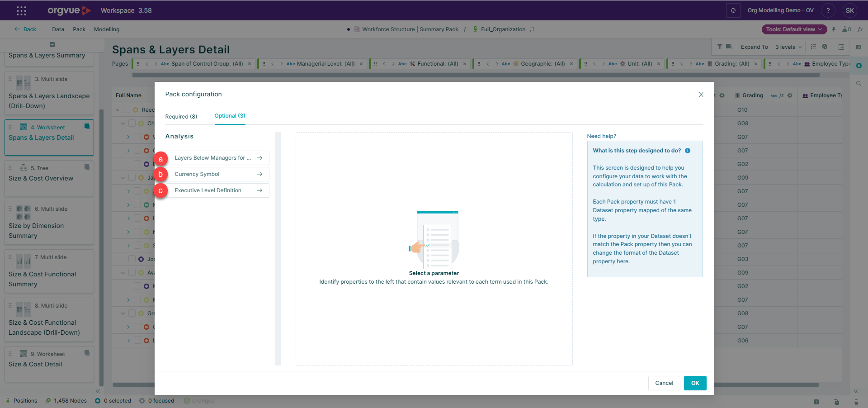Viewport: 868px width, 408px height.
Task: Close the Pack configuration dialog
Action: [701, 95]
